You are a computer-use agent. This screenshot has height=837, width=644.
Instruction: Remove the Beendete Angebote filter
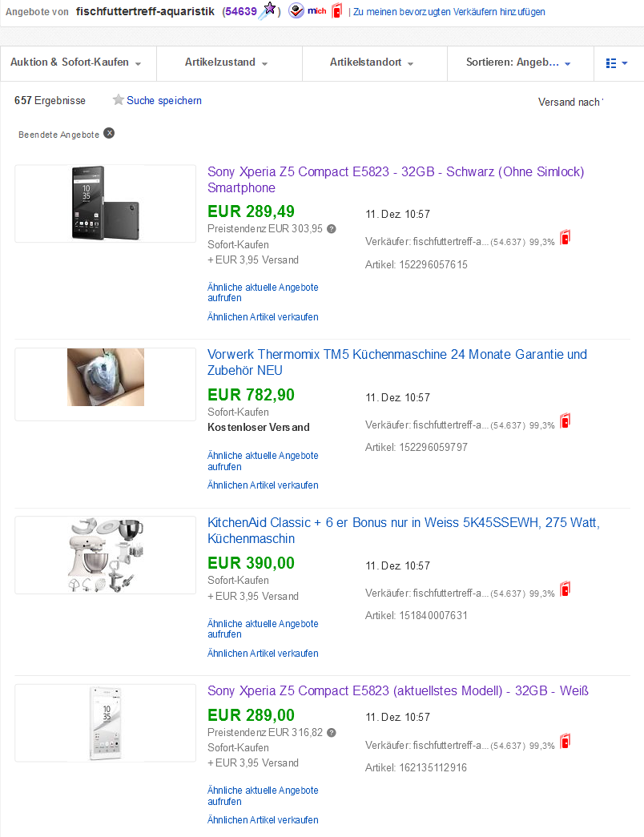coord(109,134)
